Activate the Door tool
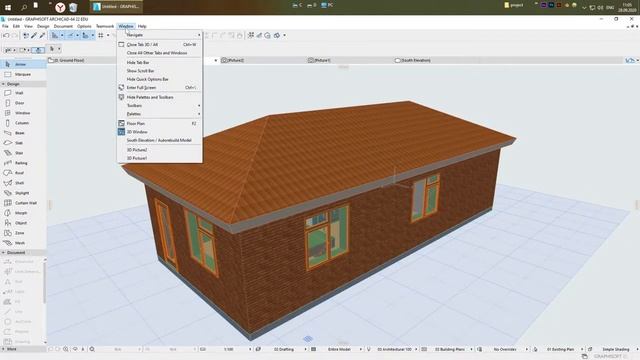Screen dimensions: 640x360 click(23, 103)
